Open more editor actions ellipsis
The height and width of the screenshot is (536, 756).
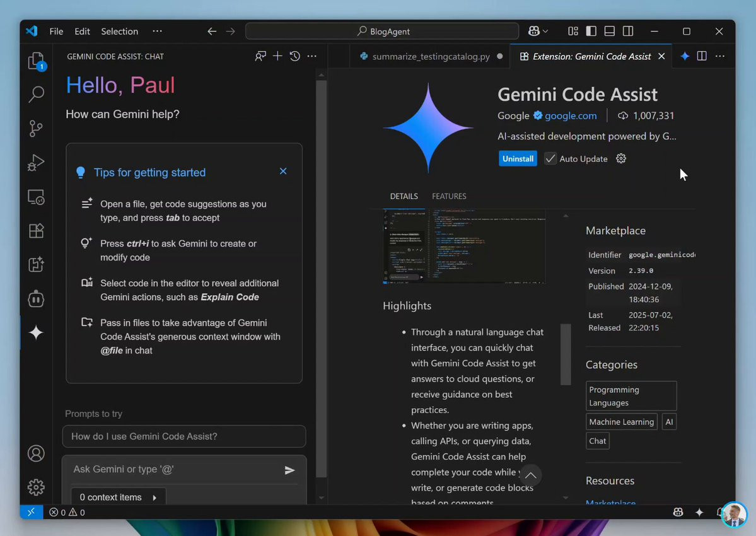[720, 56]
